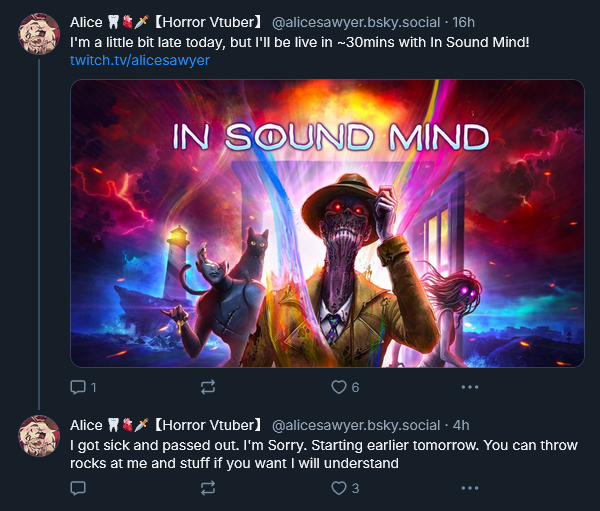Like the In Sound Mind stream post
Viewport: 600px width, 511px height.
click(339, 387)
